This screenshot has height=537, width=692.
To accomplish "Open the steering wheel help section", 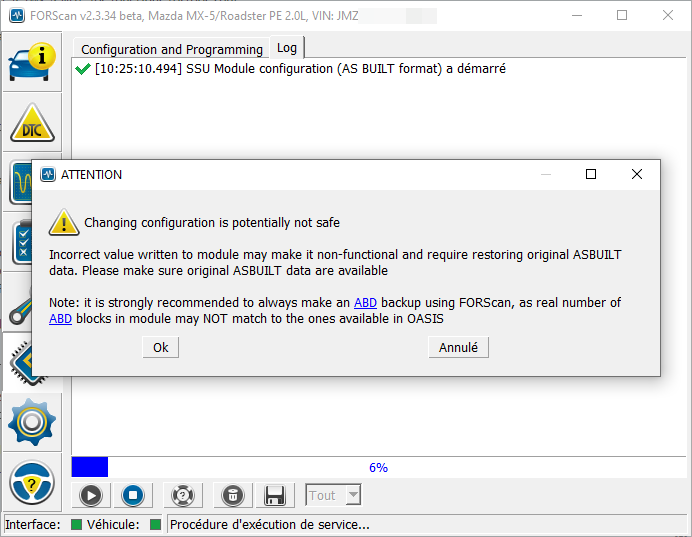I will pyautogui.click(x=32, y=482).
